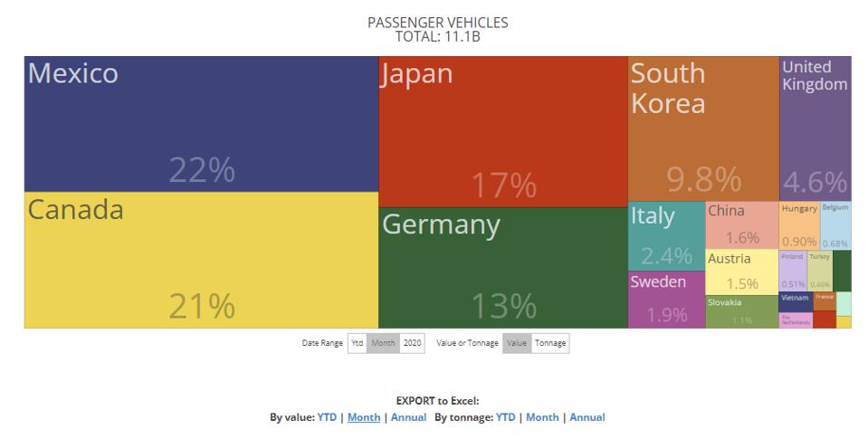This screenshot has width=868, height=439.
Task: Select the Ytd date range option
Action: [358, 343]
